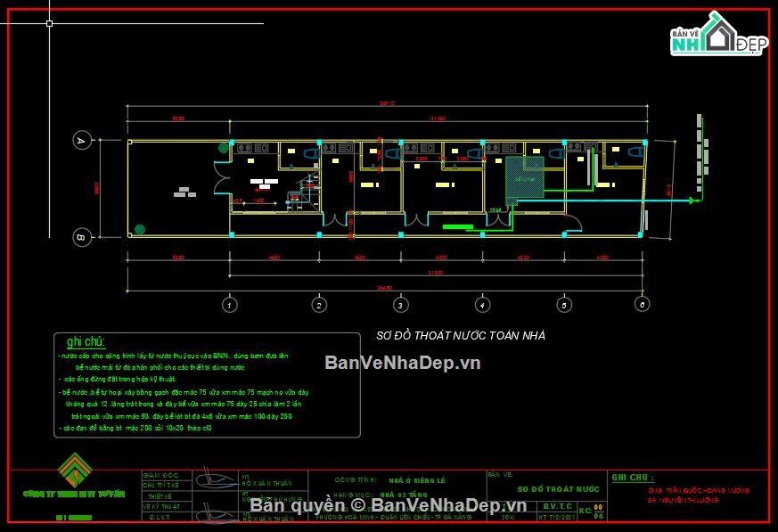This screenshot has width=778, height=532.
Task: Click the BanVeNhaDep.vn watermark link
Action: (402, 363)
